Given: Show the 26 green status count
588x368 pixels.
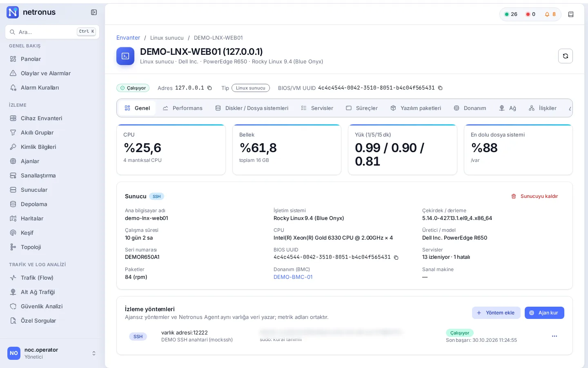Looking at the screenshot, I should point(511,14).
